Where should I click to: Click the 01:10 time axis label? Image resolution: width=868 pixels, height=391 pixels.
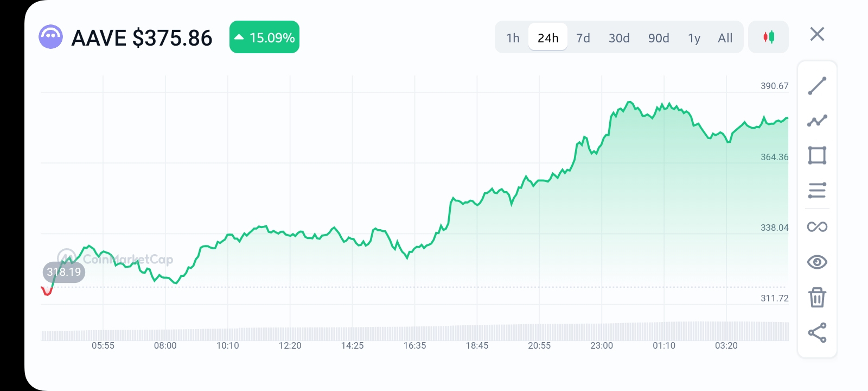(664, 345)
